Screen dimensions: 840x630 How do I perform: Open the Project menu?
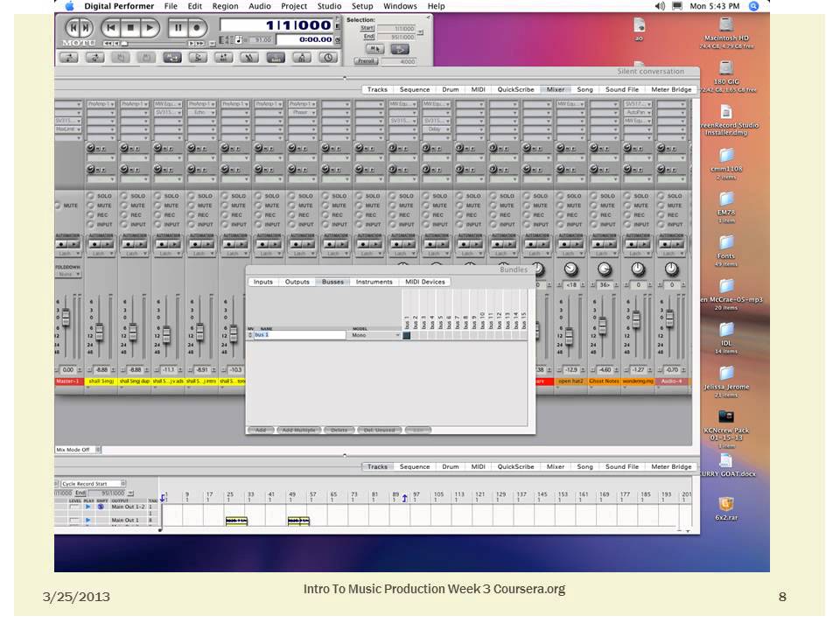[294, 6]
